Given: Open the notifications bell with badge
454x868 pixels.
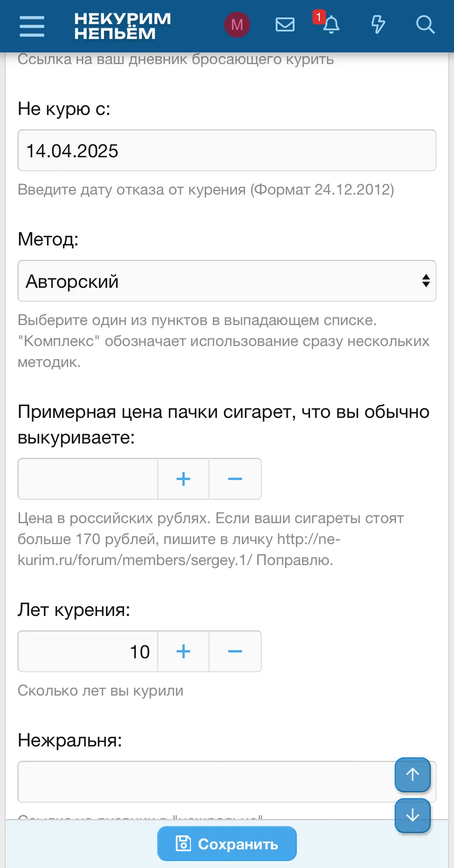Looking at the screenshot, I should 331,25.
